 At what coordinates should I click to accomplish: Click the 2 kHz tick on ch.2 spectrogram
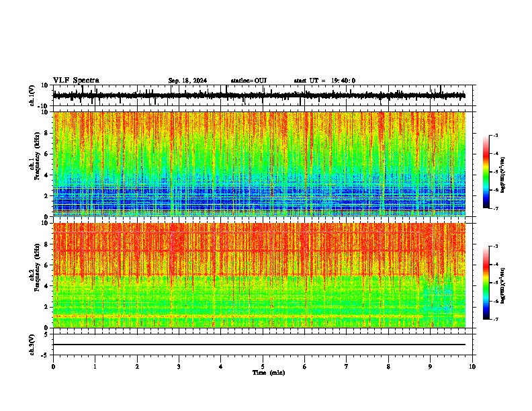(x=46, y=307)
